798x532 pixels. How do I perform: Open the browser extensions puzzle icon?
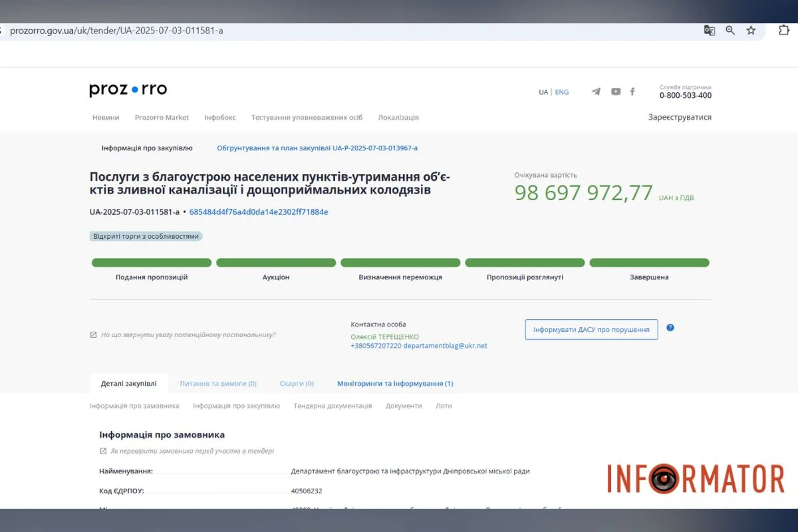(x=784, y=31)
